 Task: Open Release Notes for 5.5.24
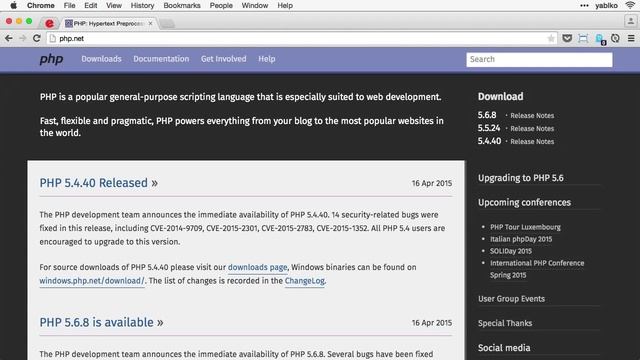(532, 129)
